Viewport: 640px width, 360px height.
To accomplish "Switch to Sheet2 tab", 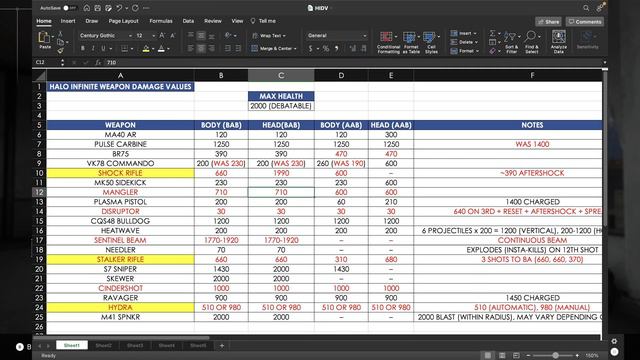I will pos(103,345).
